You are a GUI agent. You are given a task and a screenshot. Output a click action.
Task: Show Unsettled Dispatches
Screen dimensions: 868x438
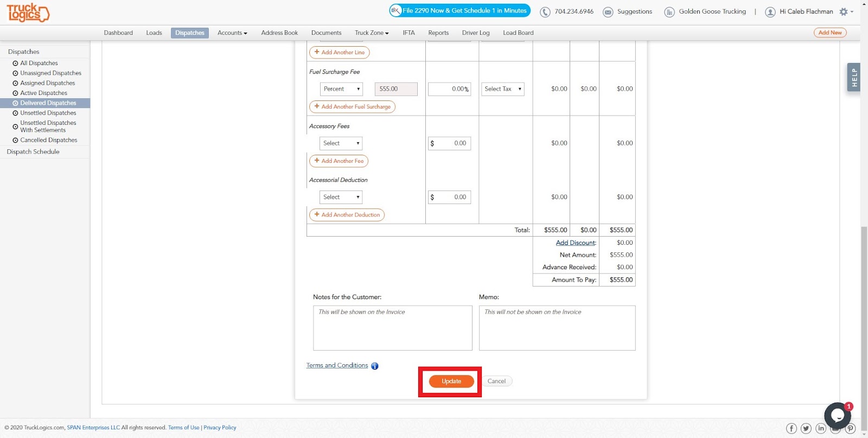(x=48, y=113)
